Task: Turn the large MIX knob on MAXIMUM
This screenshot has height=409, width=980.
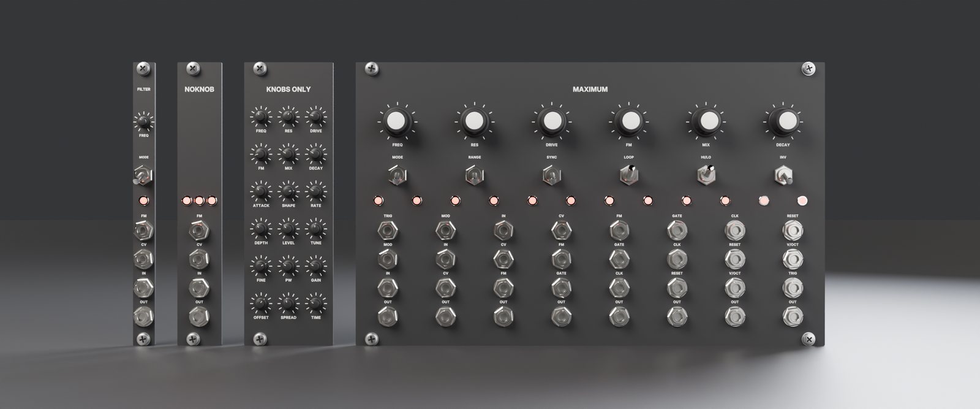Action: (706, 121)
